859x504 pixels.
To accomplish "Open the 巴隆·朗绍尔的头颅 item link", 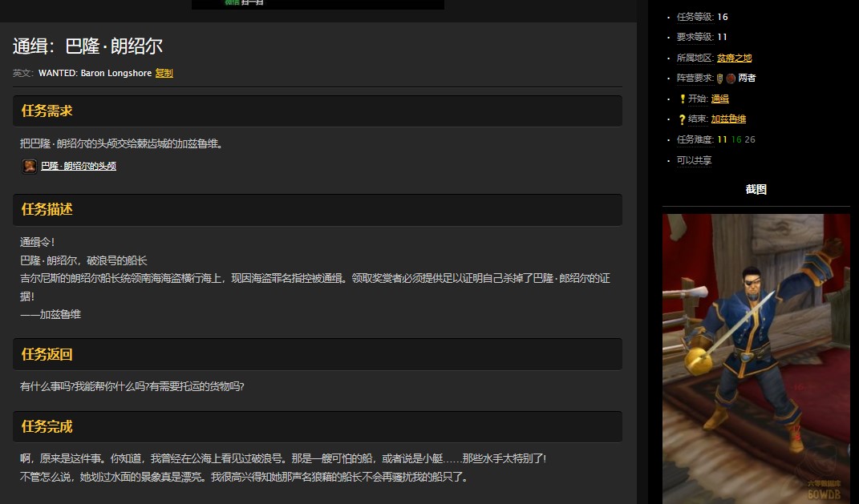I will 79,166.
